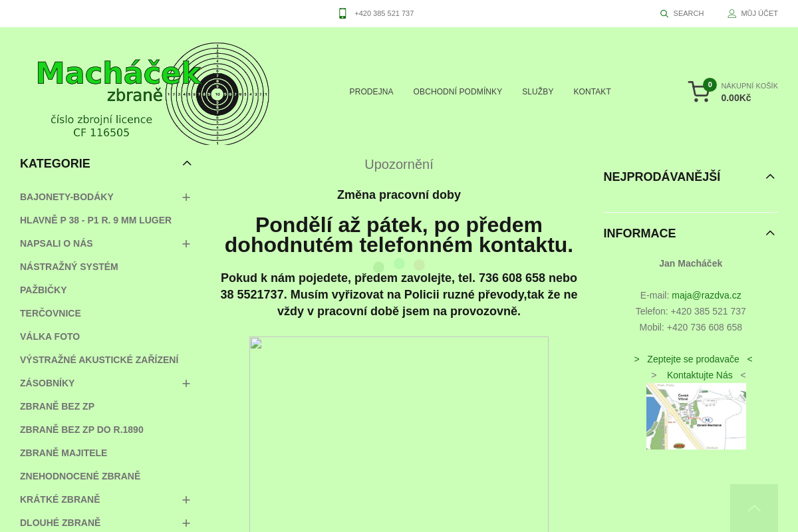Open the Prodejna menu item
The height and width of the screenshot is (532, 798).
click(371, 92)
